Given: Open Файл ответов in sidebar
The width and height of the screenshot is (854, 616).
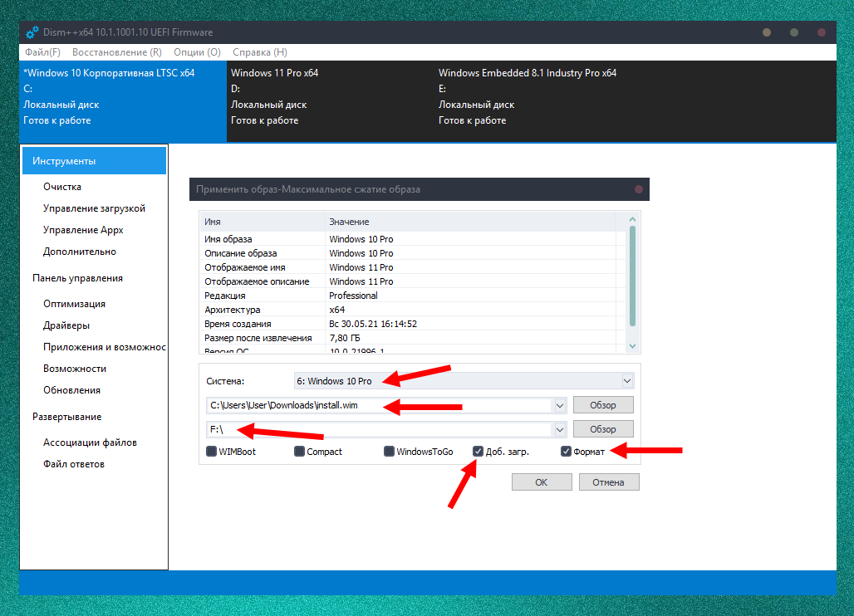Looking at the screenshot, I should [x=74, y=464].
